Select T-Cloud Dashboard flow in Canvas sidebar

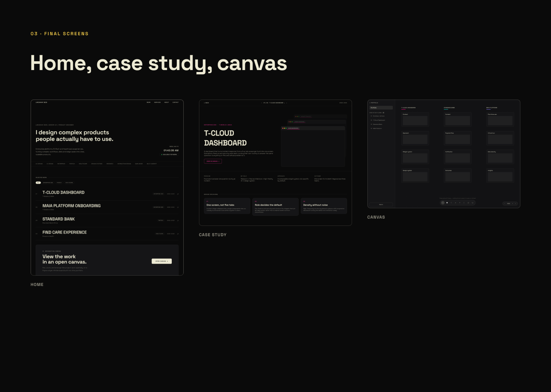tap(378, 120)
